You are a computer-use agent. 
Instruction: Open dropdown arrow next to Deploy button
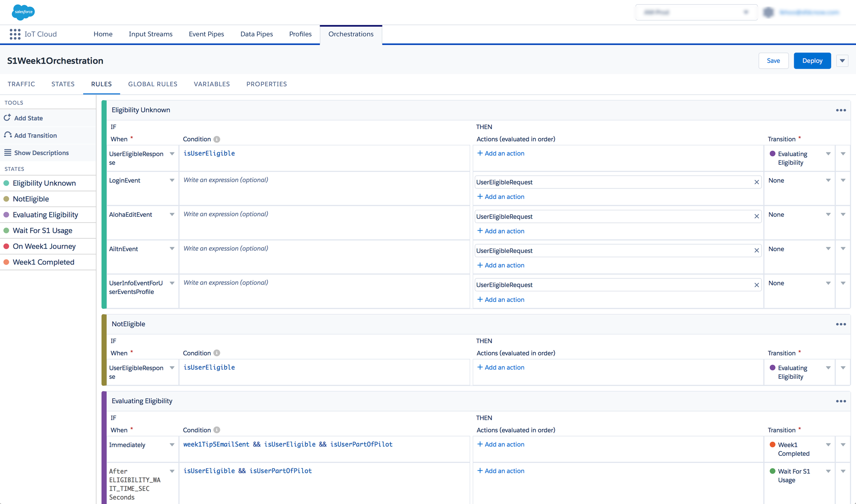(x=842, y=61)
